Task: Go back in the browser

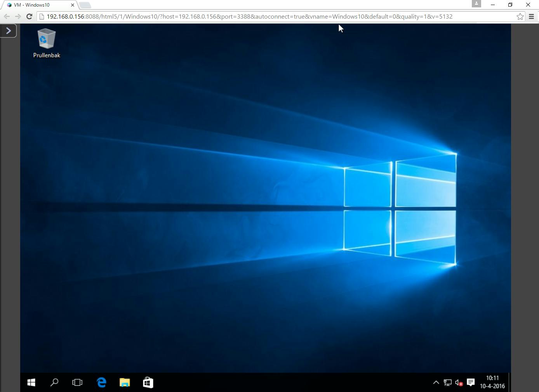Action: click(7, 16)
